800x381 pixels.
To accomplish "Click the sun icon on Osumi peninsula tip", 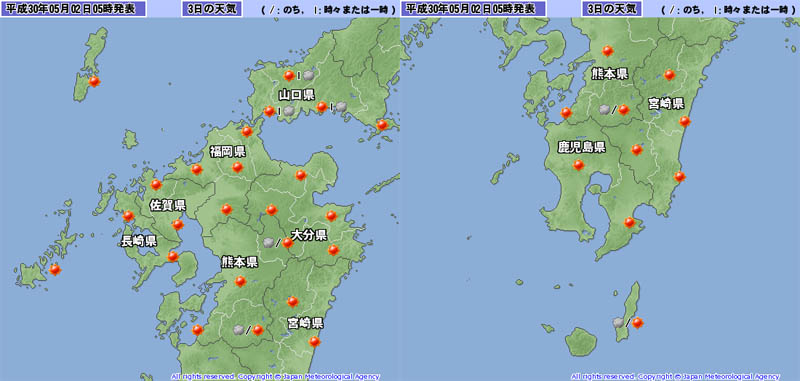I will (630, 222).
